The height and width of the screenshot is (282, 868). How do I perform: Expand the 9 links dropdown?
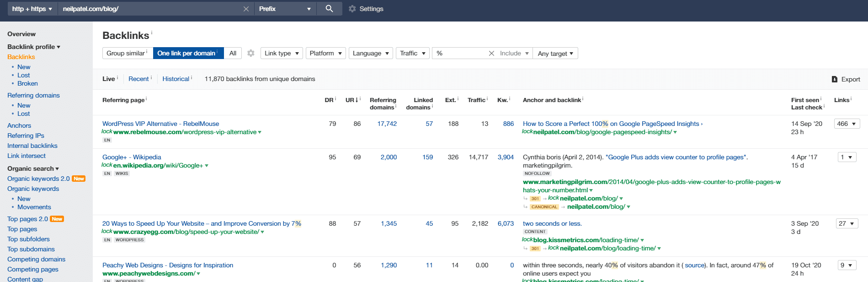847,265
